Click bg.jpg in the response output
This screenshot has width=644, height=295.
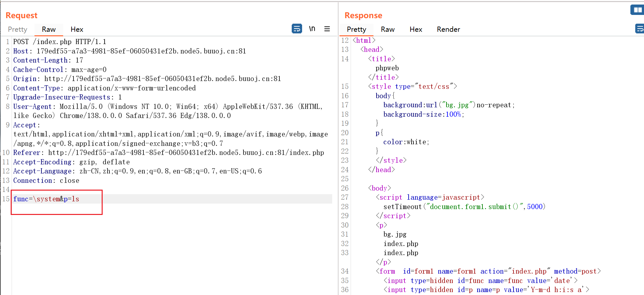pos(395,234)
